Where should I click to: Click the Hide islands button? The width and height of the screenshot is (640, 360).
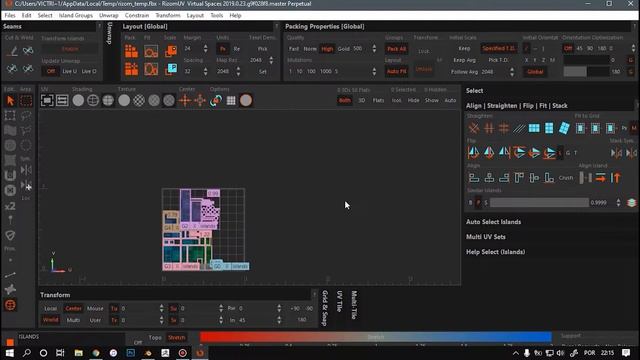[x=413, y=100]
